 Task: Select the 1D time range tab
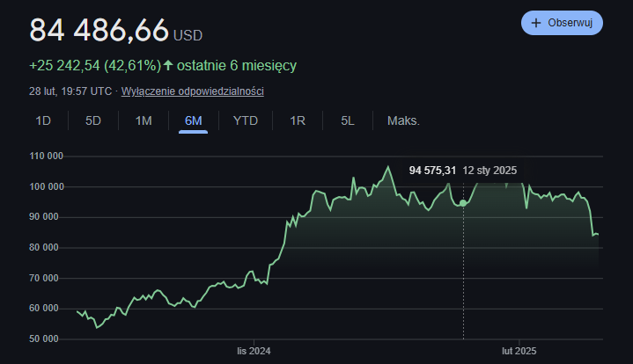coord(43,120)
